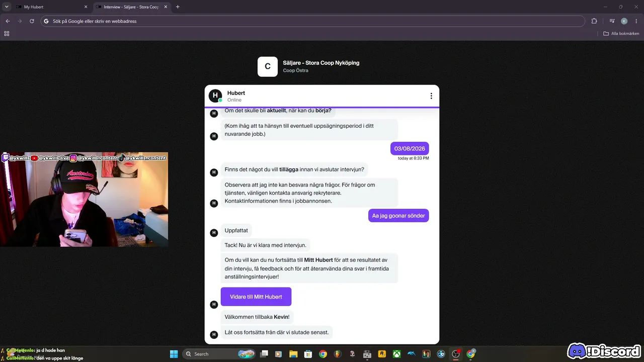This screenshot has width=644, height=362.
Task: Open Rockstar Games Launcher from taskbar
Action: (382, 354)
